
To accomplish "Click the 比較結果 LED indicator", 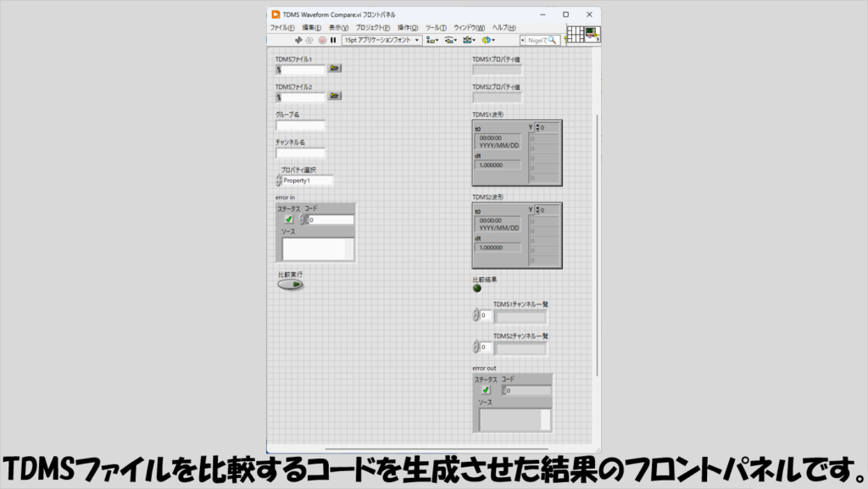I will (x=477, y=288).
